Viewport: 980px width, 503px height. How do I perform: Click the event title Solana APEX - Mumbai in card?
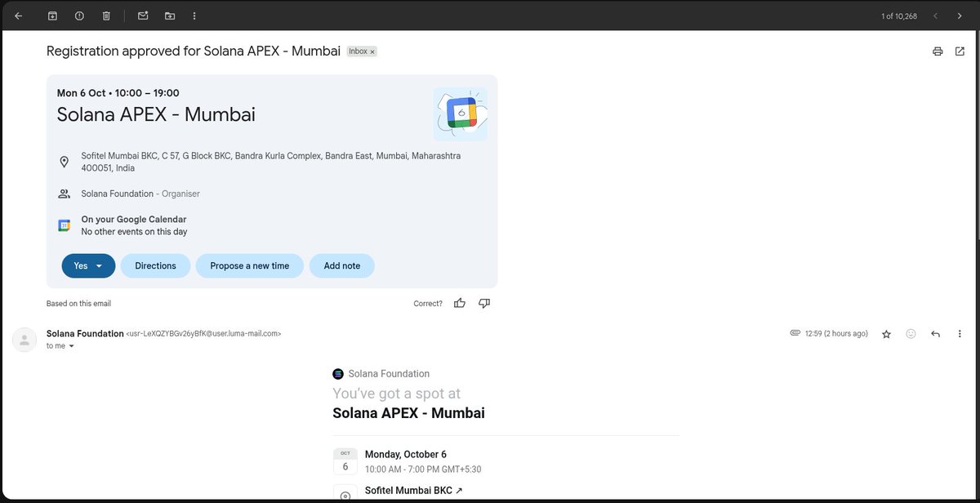coord(156,114)
